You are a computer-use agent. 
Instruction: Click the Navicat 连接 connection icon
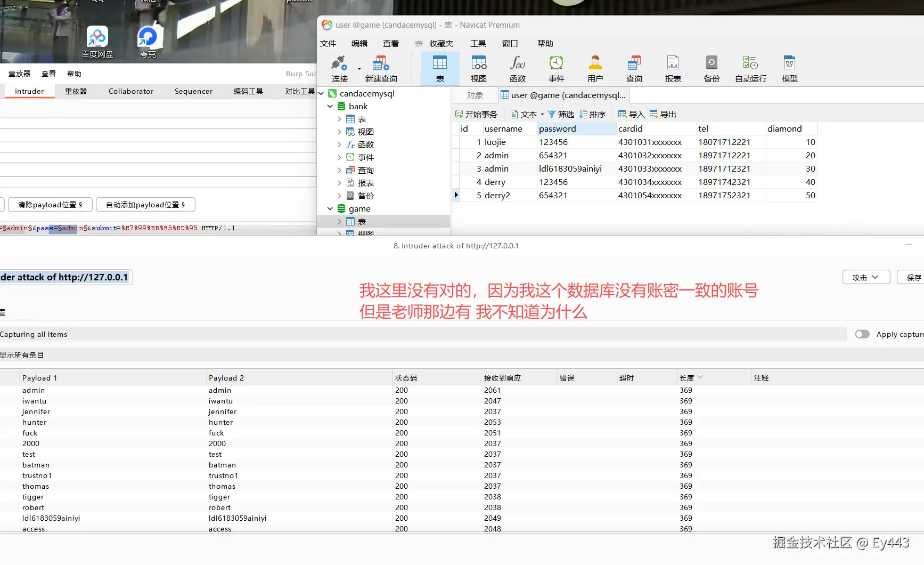339,69
